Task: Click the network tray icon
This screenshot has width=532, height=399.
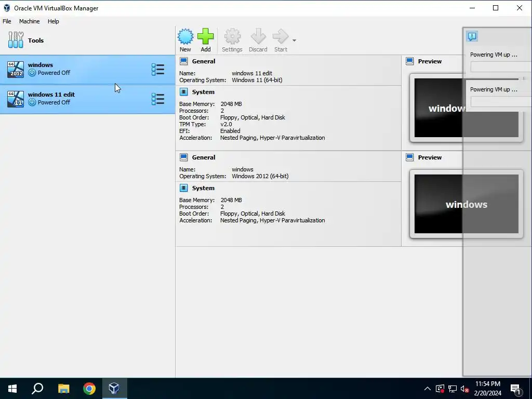Action: point(453,389)
